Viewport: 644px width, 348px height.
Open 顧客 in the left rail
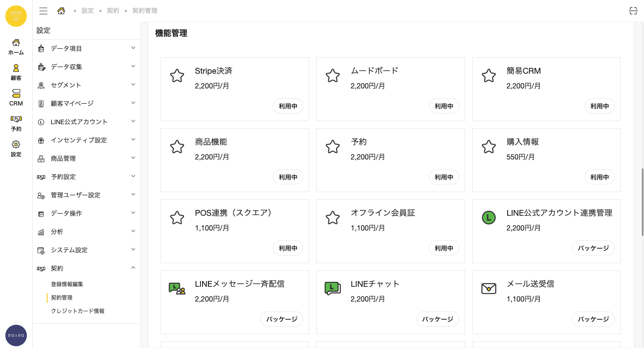tap(16, 72)
